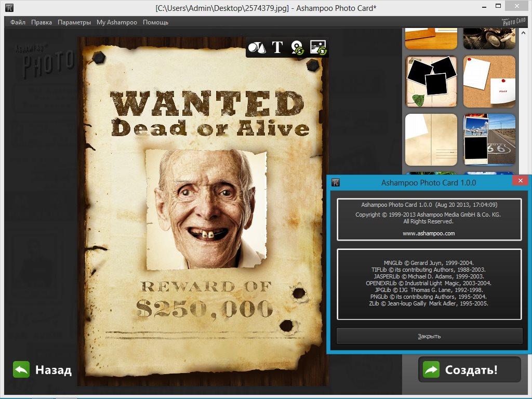Screen dimensions: 532x399
Task: Click the OPENEXRLib Industrial Light Magic line
Action: (429, 283)
